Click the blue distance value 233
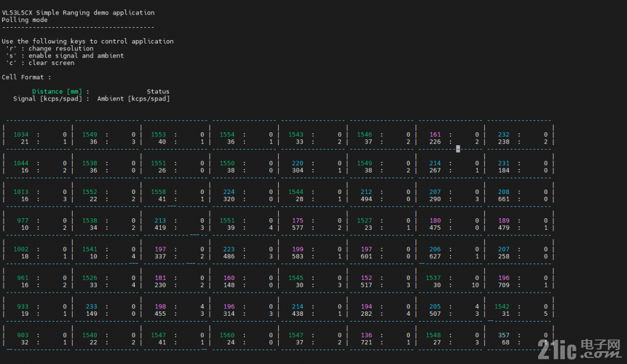The height and width of the screenshot is (364, 627). 91,307
